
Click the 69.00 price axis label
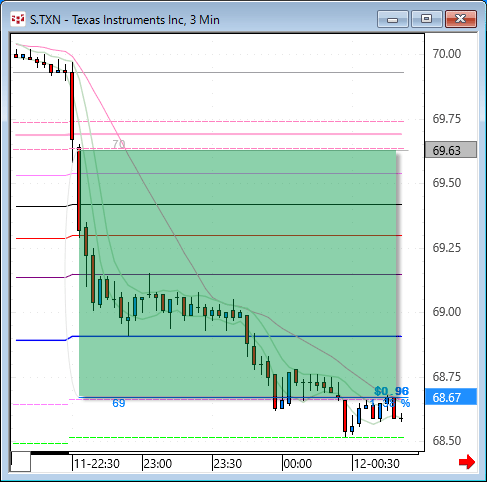click(x=447, y=312)
